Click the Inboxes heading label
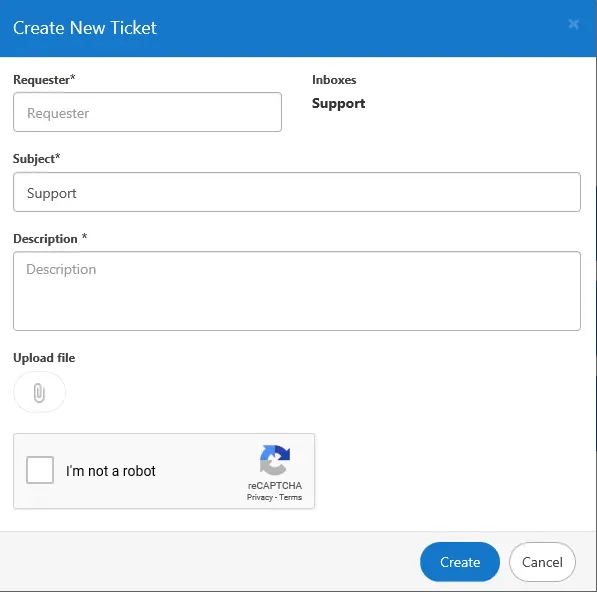597x592 pixels. click(334, 80)
